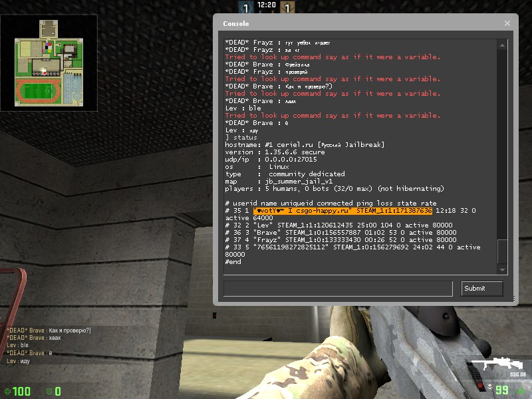Focus the console command input field

point(338,288)
